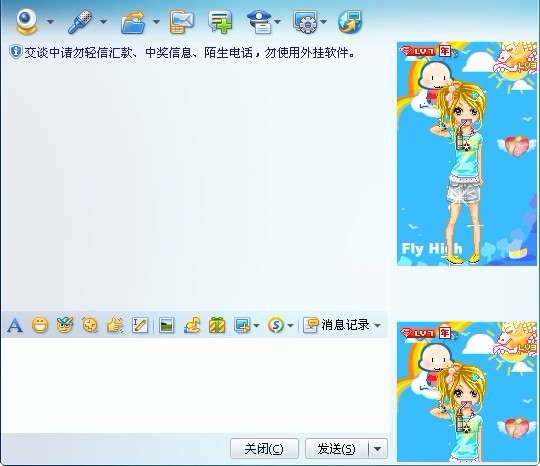
Task: Click the handwriting pencil input icon
Action: click(140, 325)
